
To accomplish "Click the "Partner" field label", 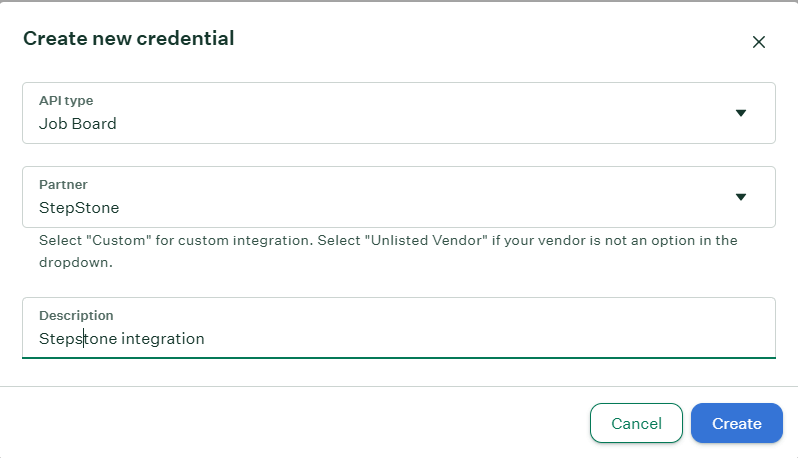I will 63,185.
